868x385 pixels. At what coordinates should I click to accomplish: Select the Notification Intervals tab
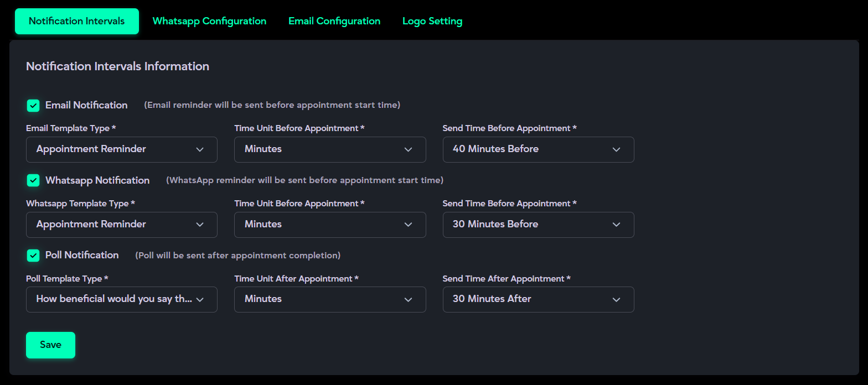[x=77, y=21]
